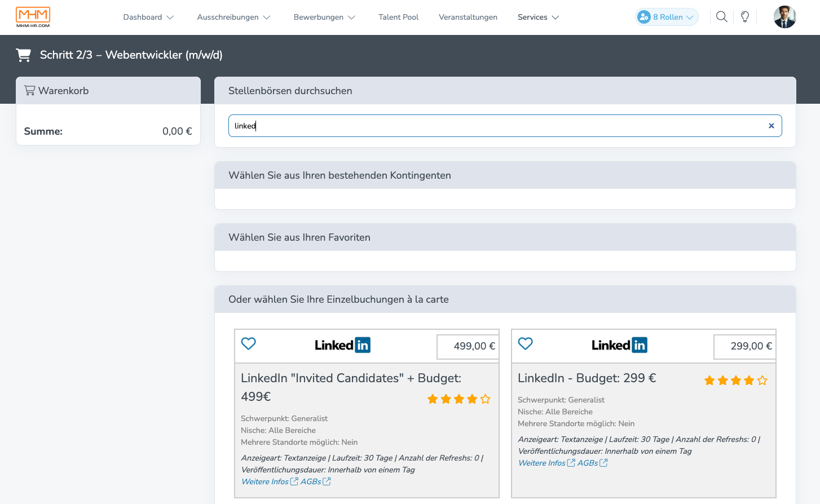Open Weitere Infos for Invited Candidates offer
The height and width of the screenshot is (504, 820).
(x=270, y=481)
